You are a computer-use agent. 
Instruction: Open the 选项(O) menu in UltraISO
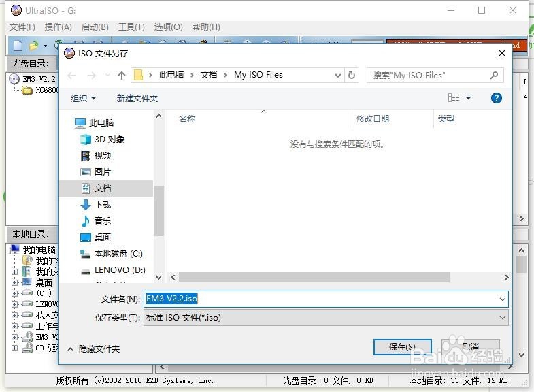(168, 27)
